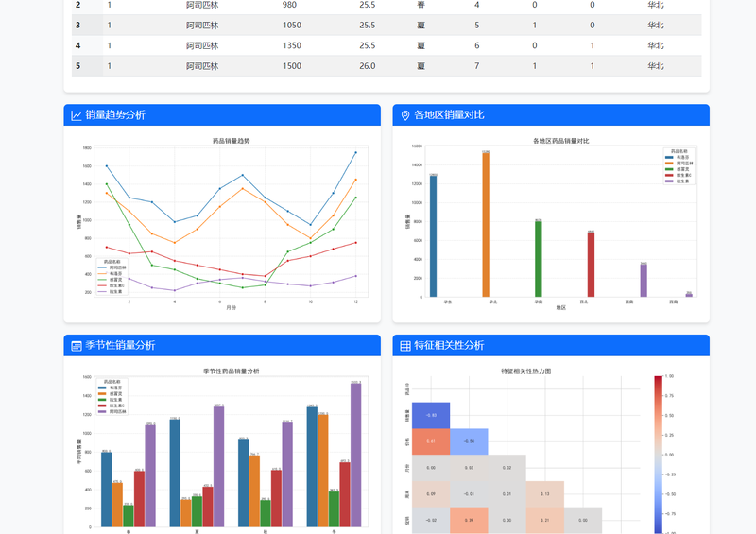
Task: Click the 药品名称 legend box in the line chart
Action: point(112,276)
